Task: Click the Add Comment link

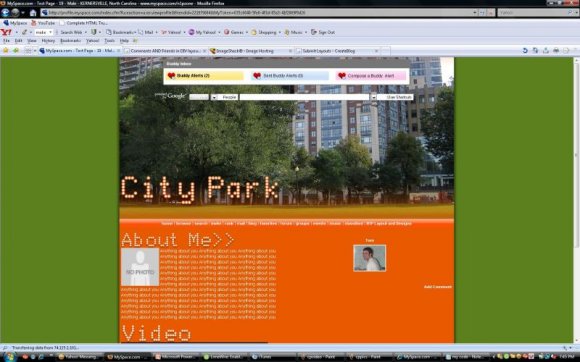Action: pos(438,287)
